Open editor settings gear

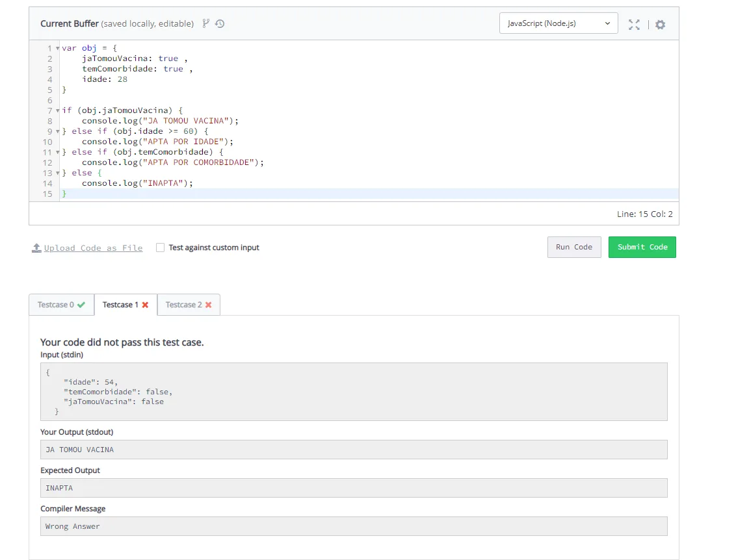pos(660,25)
